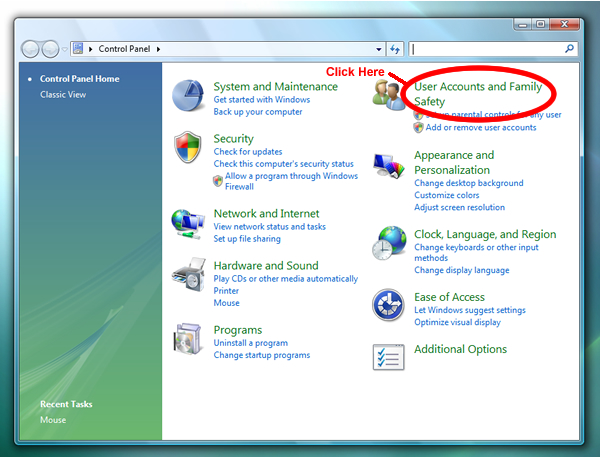Click Optimize visual display
Viewport: 600px width, 457px height.
(x=457, y=322)
